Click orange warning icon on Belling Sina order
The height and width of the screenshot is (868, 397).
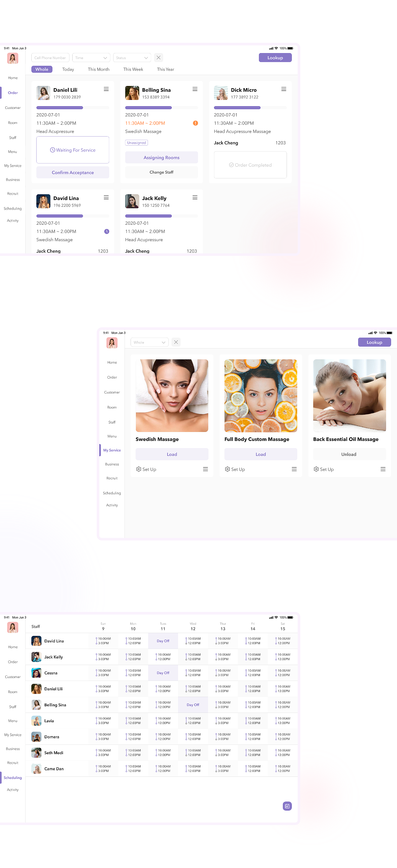click(195, 123)
